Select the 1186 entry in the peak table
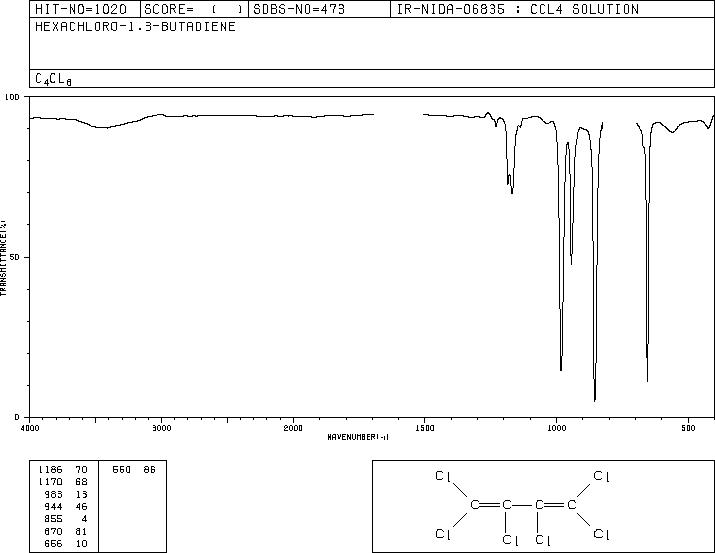715x553 pixels. (51, 470)
